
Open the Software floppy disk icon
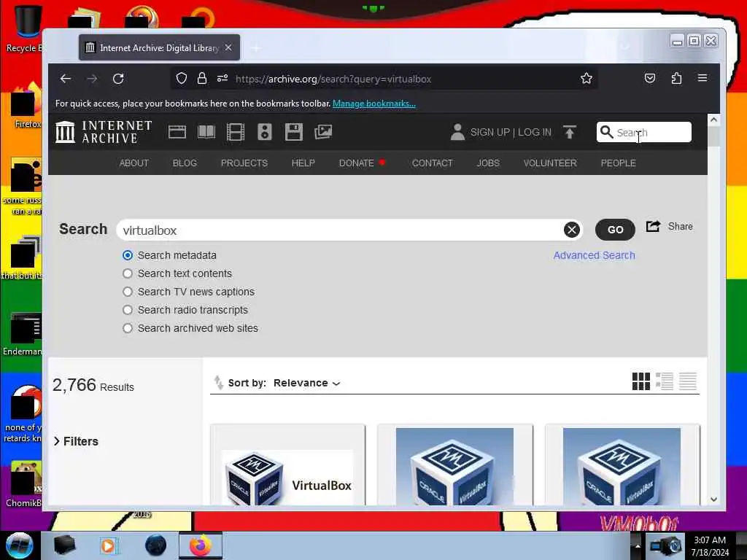coord(294,132)
